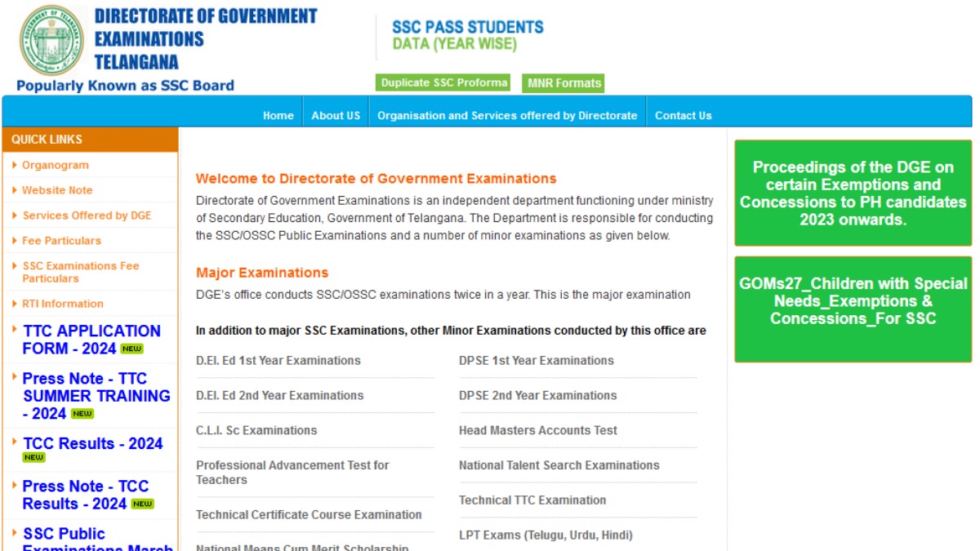The width and height of the screenshot is (980, 551).
Task: Select Organisation and Services offered by Directorate
Action: pos(507,115)
